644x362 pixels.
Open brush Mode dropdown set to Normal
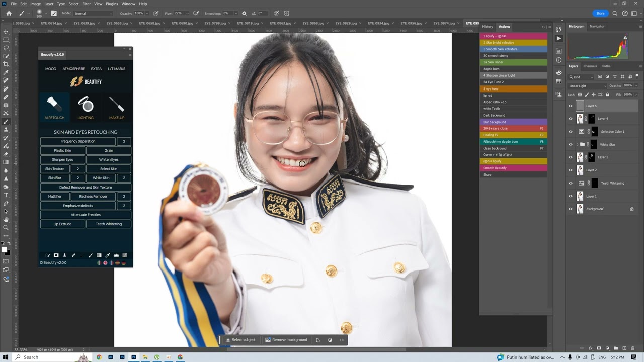click(x=93, y=13)
